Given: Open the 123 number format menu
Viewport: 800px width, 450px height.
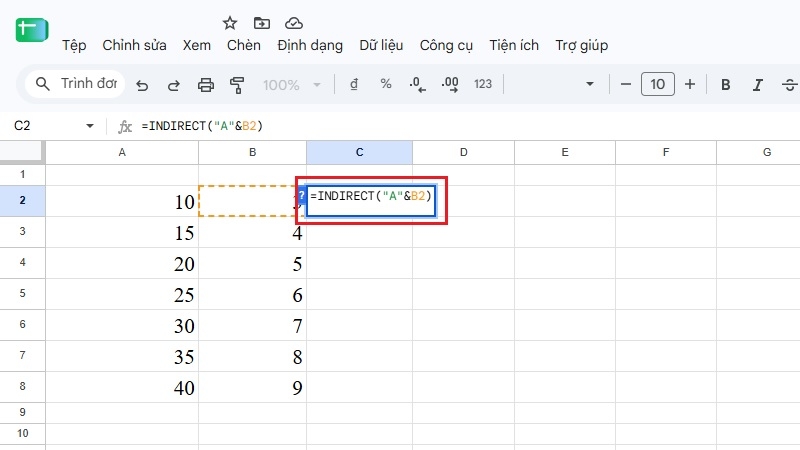Looking at the screenshot, I should pos(483,84).
